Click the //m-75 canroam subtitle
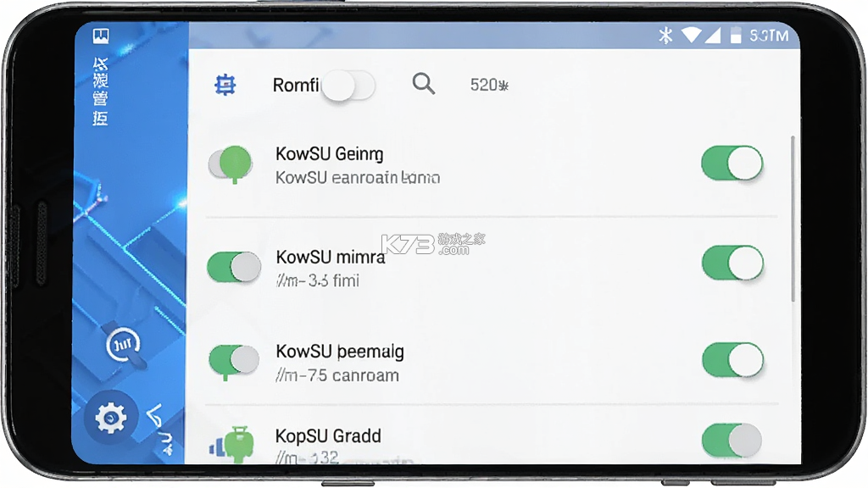This screenshot has height=488, width=868. [x=337, y=375]
